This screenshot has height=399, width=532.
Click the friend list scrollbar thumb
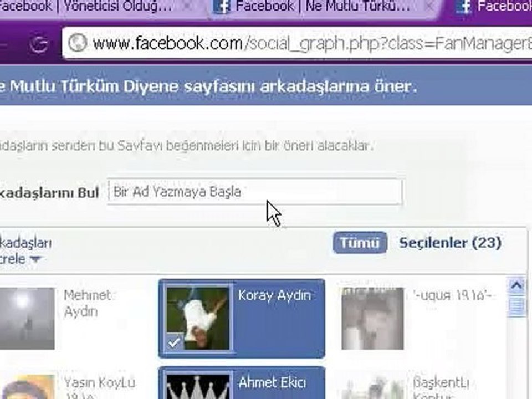(516, 306)
